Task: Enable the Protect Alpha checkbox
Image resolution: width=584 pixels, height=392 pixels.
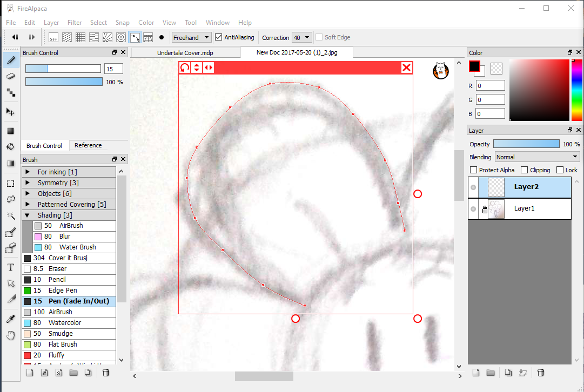Action: click(474, 170)
